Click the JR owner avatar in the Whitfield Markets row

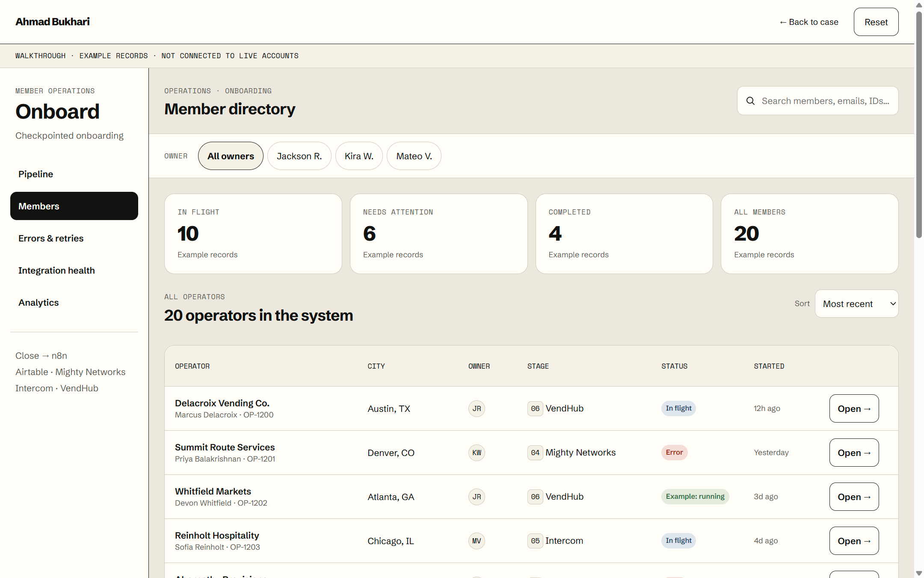(477, 497)
